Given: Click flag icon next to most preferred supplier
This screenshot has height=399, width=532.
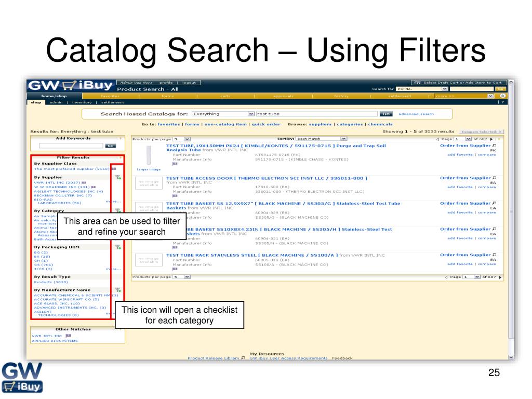Looking at the screenshot, I should click(114, 169).
